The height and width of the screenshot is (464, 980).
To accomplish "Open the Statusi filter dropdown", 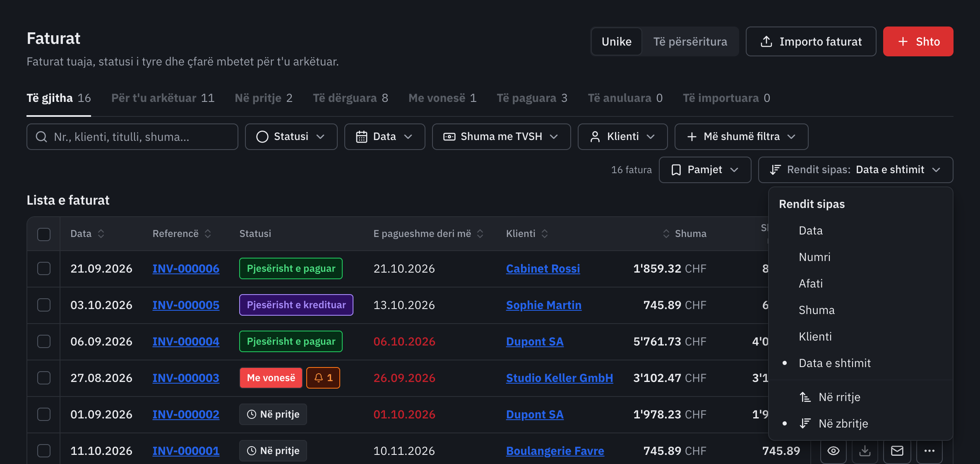I will point(291,137).
